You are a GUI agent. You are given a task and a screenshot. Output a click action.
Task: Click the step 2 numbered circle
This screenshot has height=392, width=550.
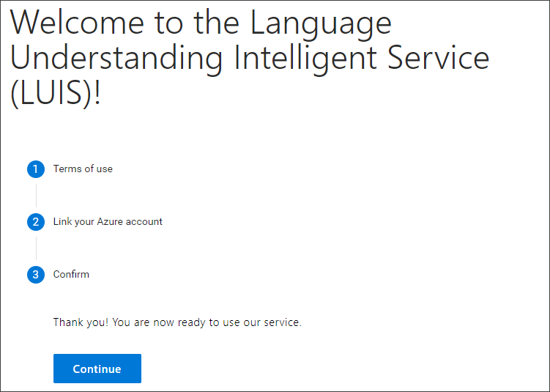tap(36, 222)
